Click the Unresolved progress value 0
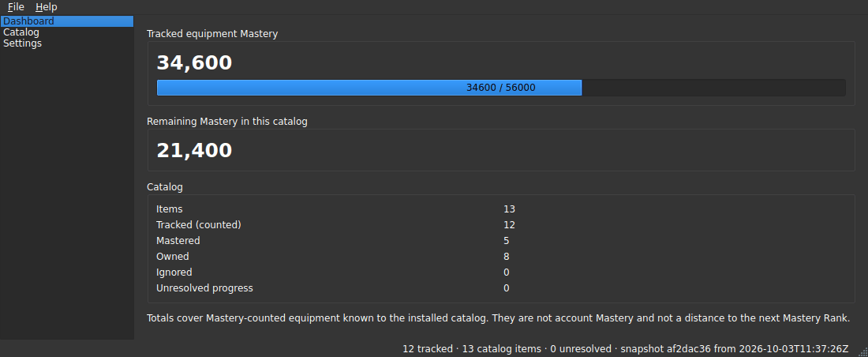 pos(507,288)
